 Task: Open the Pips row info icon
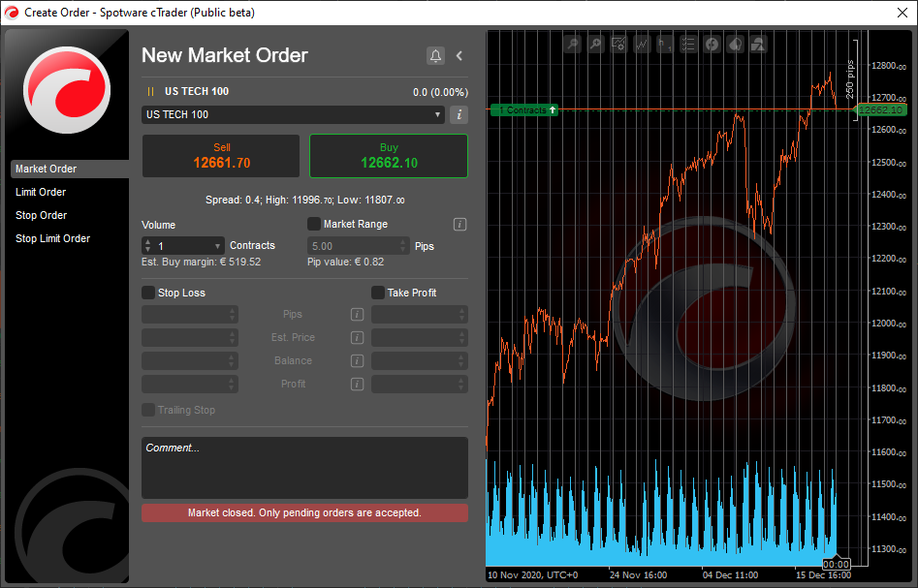(x=357, y=314)
